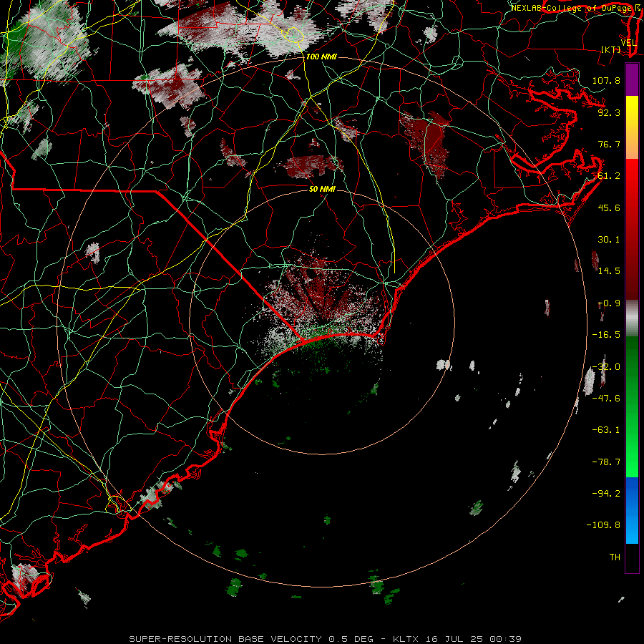This screenshot has height=644, width=644.
Task: Click the -47.6 scale value
Action: (x=606, y=399)
